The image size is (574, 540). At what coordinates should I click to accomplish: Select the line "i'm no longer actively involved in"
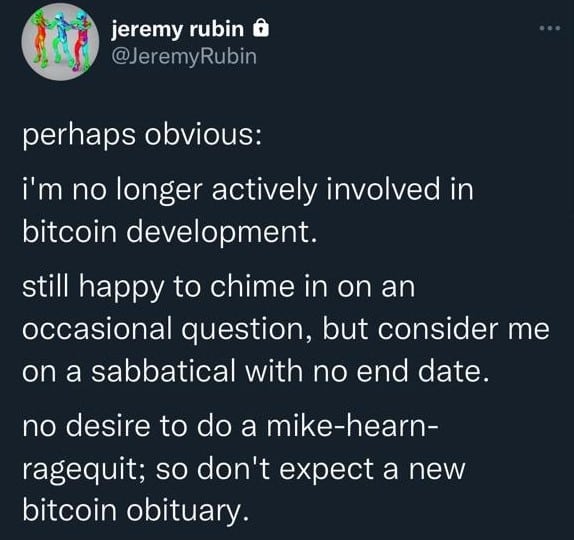pos(248,190)
